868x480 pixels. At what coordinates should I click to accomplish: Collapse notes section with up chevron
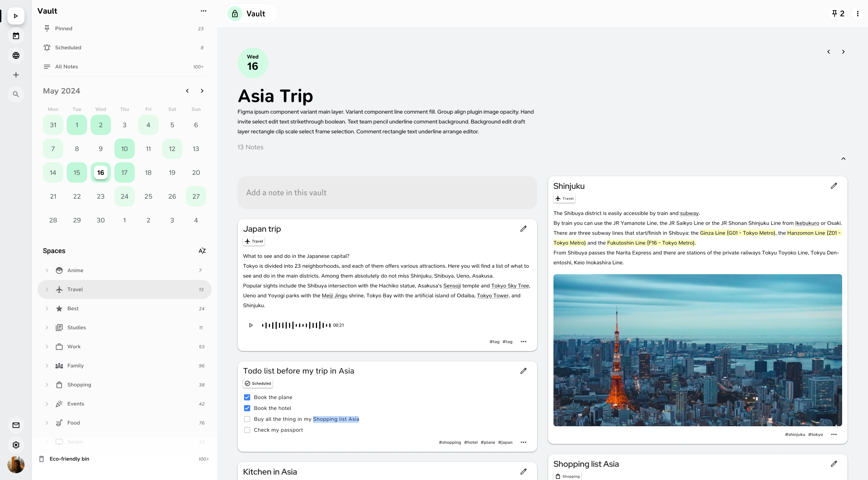(x=843, y=159)
